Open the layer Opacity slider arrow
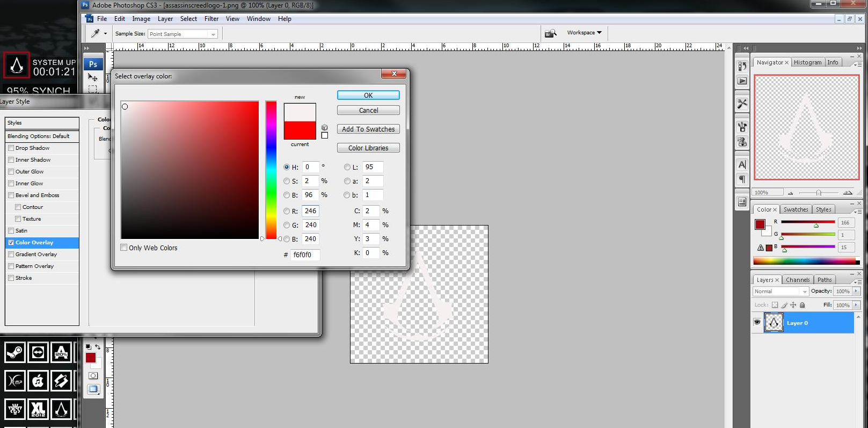The height and width of the screenshot is (428, 868). 856,291
